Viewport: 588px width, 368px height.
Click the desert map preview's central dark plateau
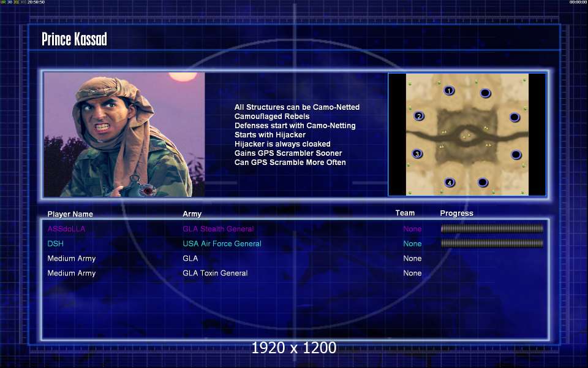(467, 136)
